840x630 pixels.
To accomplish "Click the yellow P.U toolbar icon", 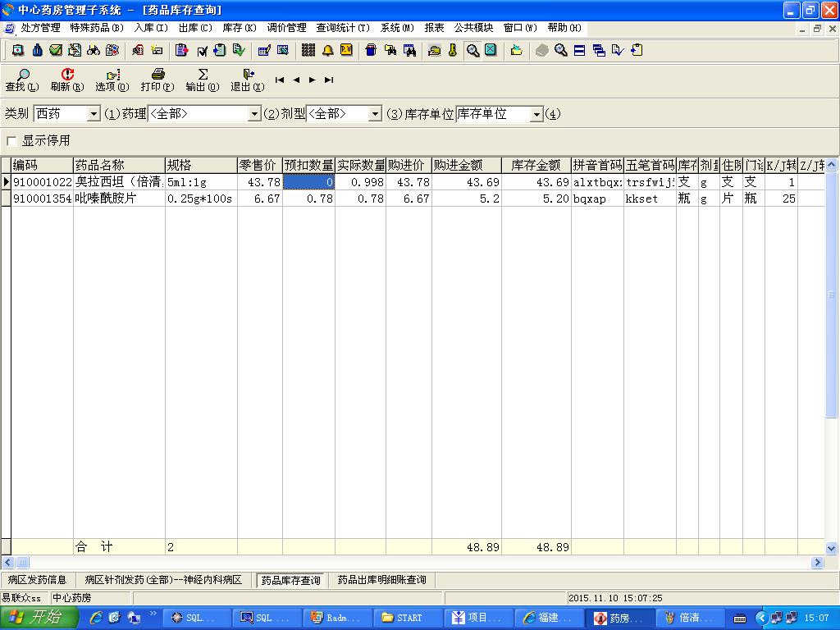I will pyautogui.click(x=347, y=50).
